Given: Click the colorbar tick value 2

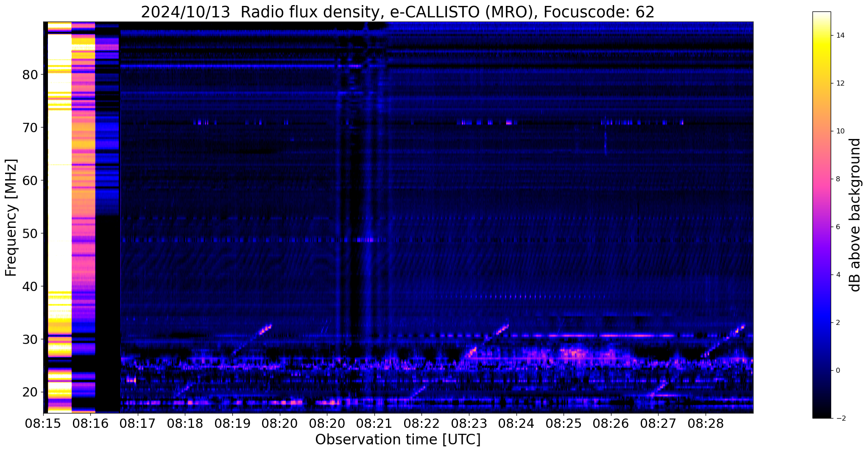Looking at the screenshot, I should tap(838, 323).
